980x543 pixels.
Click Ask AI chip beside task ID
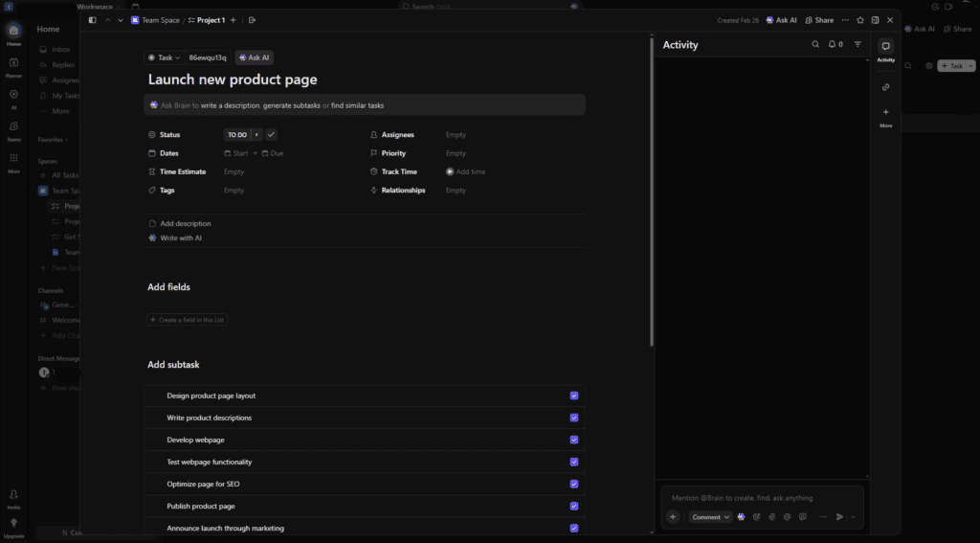pyautogui.click(x=254, y=57)
